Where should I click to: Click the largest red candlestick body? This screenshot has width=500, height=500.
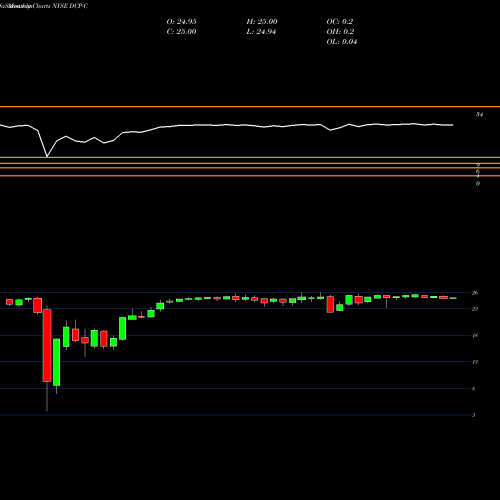tap(47, 345)
